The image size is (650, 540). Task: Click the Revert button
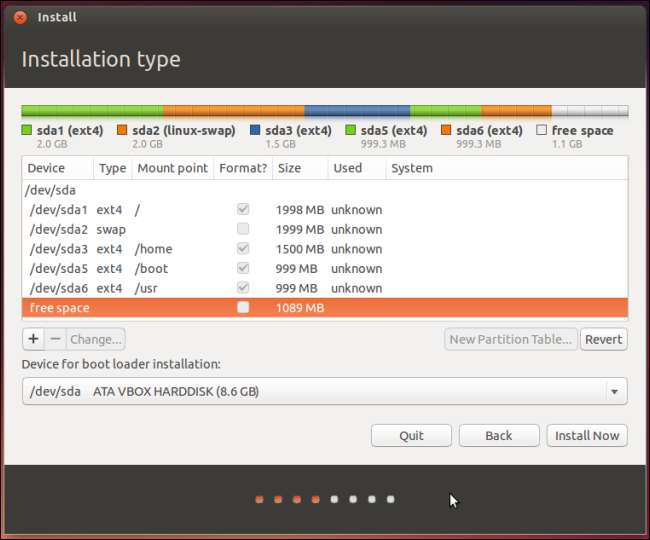603,339
